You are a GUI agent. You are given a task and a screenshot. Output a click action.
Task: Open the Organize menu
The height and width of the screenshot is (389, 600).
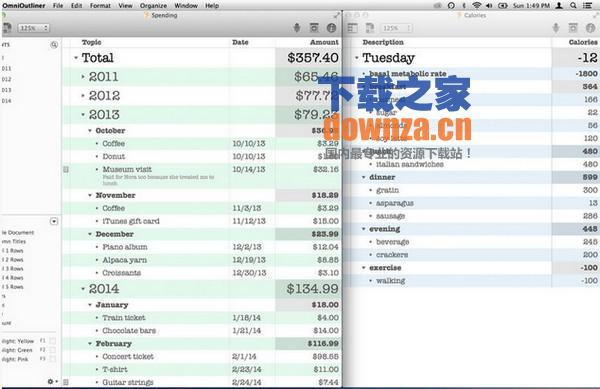click(x=153, y=5)
